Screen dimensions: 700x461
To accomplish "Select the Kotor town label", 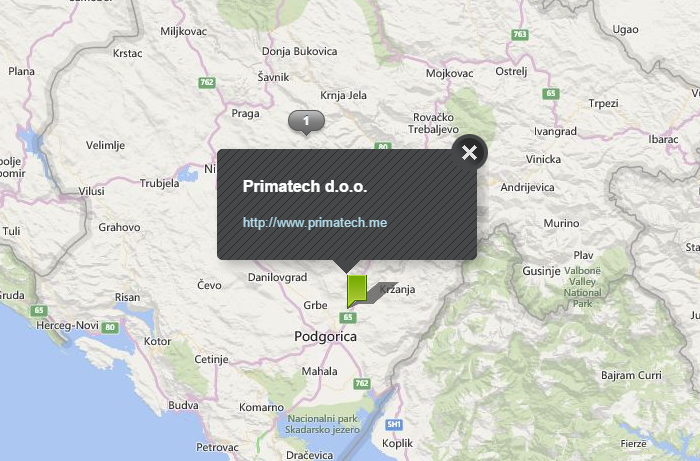I will click(158, 342).
